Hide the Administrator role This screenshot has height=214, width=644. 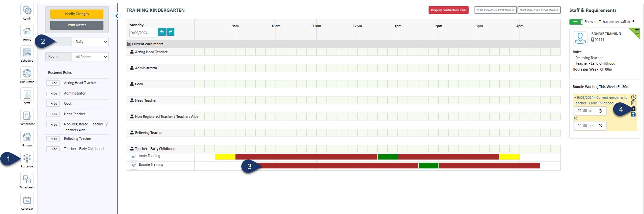[54, 94]
